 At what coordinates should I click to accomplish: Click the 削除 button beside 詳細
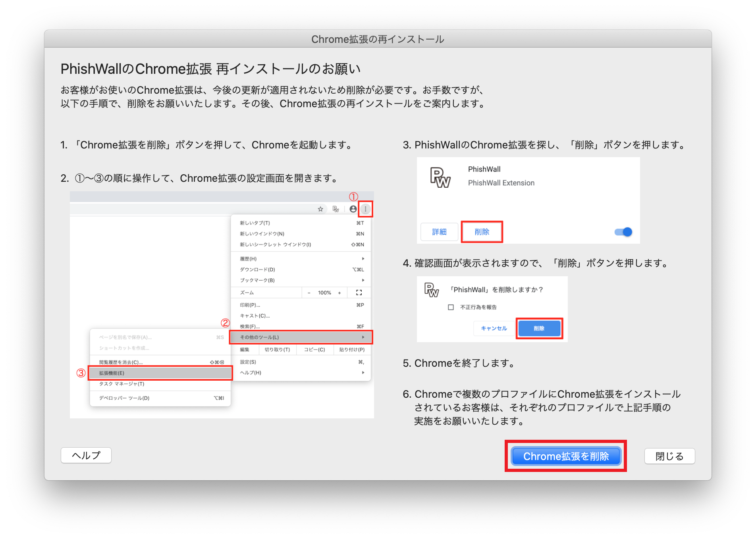pos(482,232)
